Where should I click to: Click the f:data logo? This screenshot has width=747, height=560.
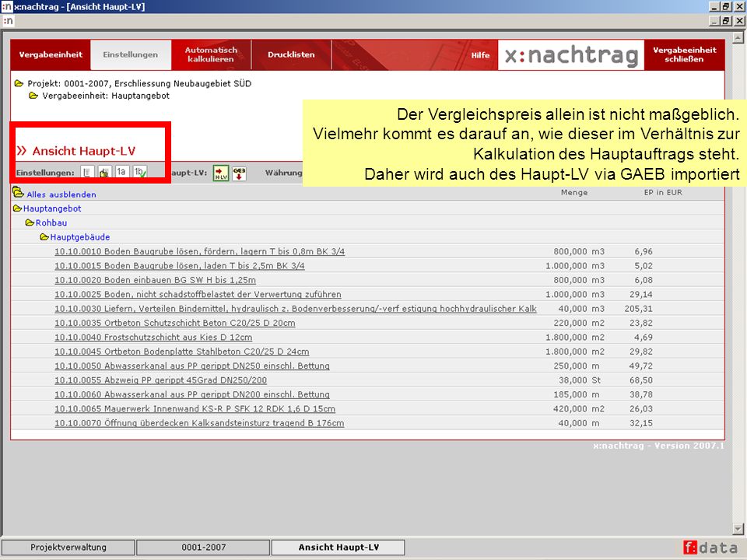[710, 548]
